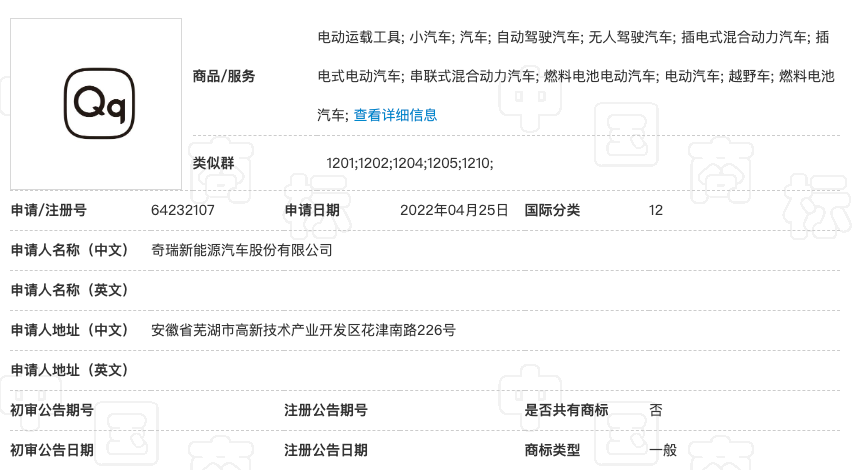The image size is (863, 470).
Task: Click the 申请人地址（英文） label
Action: (69, 370)
